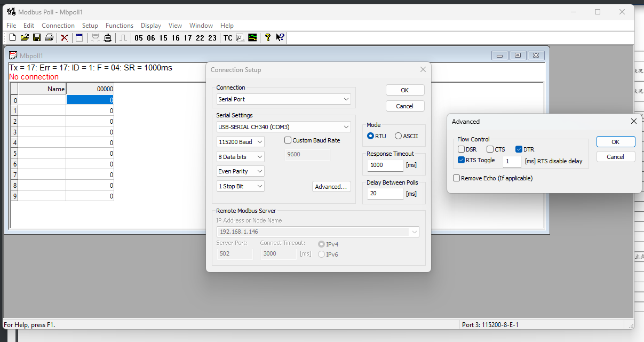Open the View menu

(x=175, y=26)
